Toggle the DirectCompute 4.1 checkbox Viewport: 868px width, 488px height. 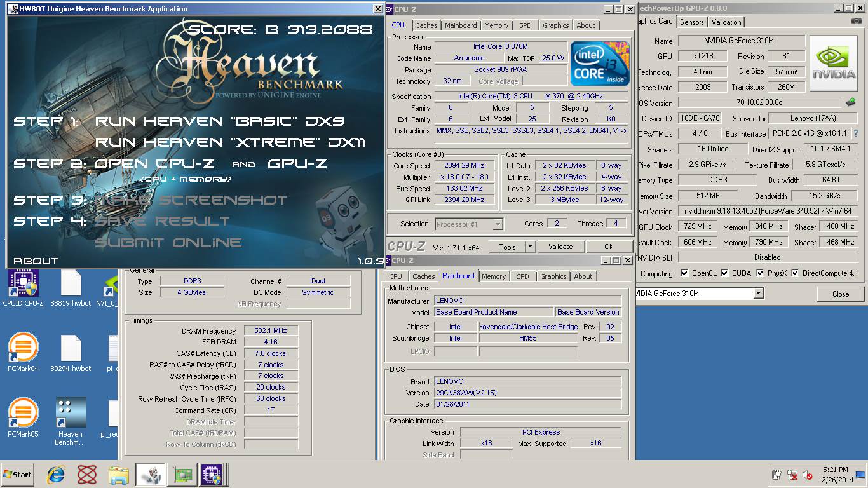(795, 273)
